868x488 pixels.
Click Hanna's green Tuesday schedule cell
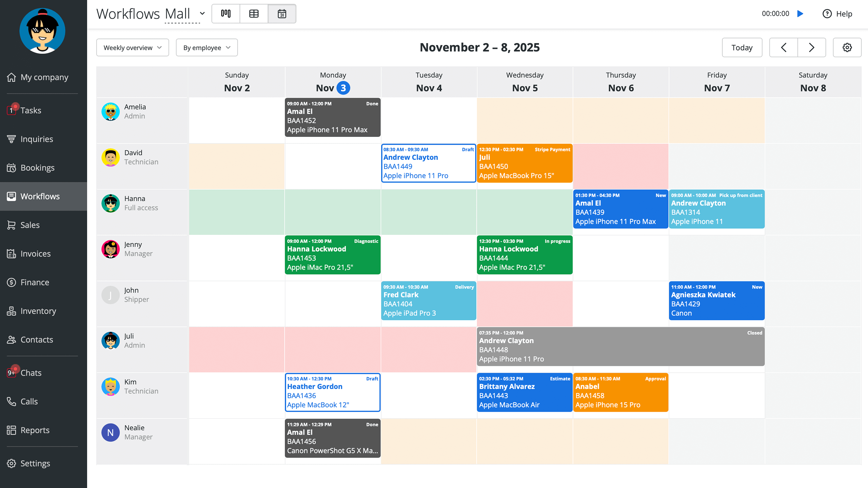[429, 212]
